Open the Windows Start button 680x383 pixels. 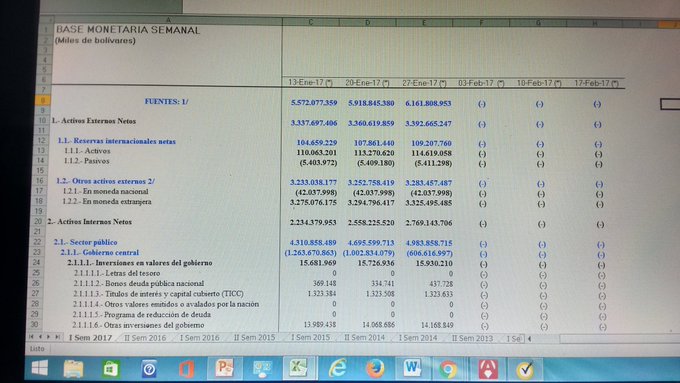click(39, 368)
